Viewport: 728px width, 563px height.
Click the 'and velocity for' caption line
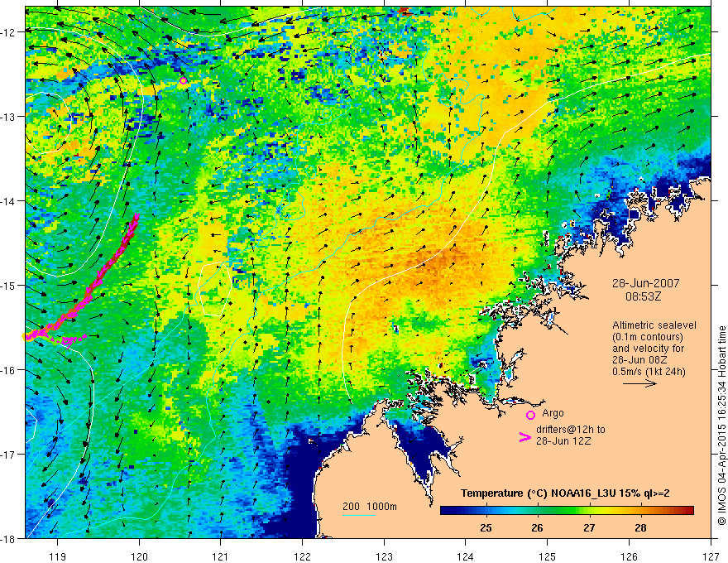[648, 349]
